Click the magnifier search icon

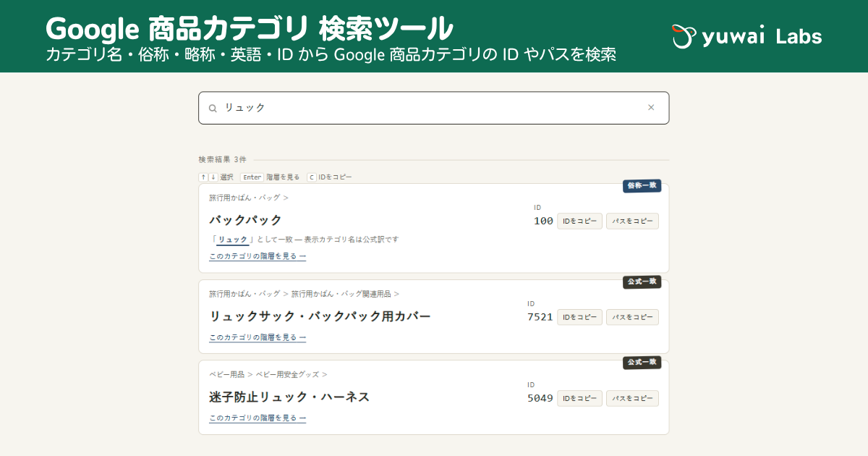coord(213,108)
